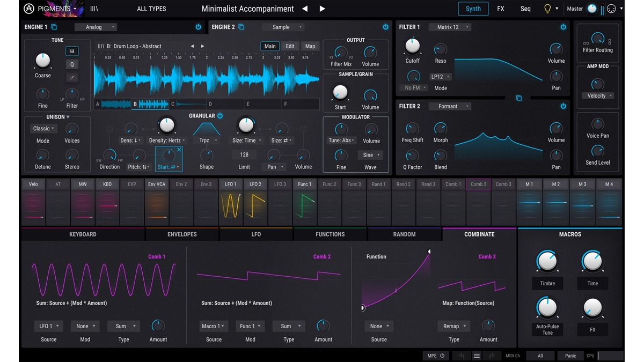Image resolution: width=644 pixels, height=362 pixels.
Task: Toggle the Engine 2 power button
Action: (x=385, y=27)
